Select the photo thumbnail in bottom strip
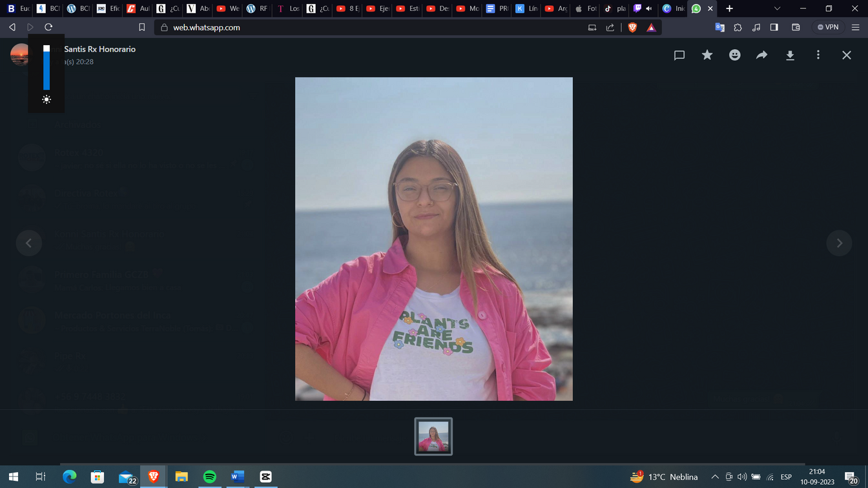This screenshot has height=488, width=868. [433, 436]
